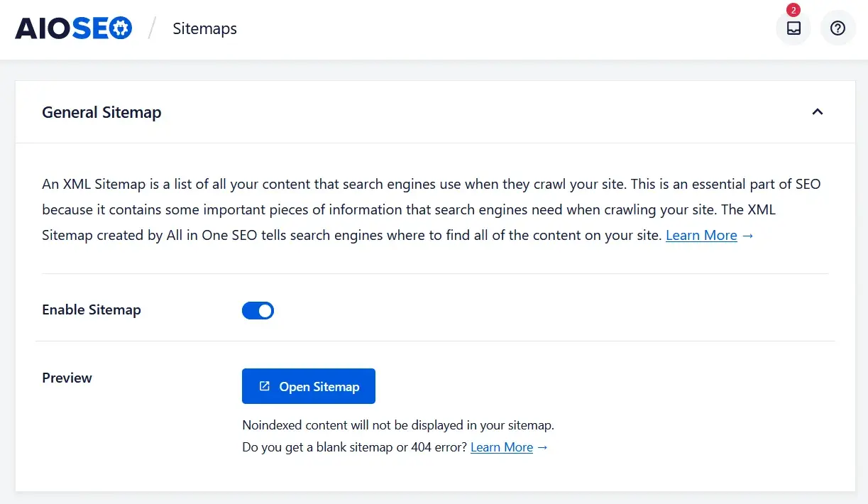The image size is (868, 504).
Task: Click the General Sitemap heading
Action: (x=101, y=112)
